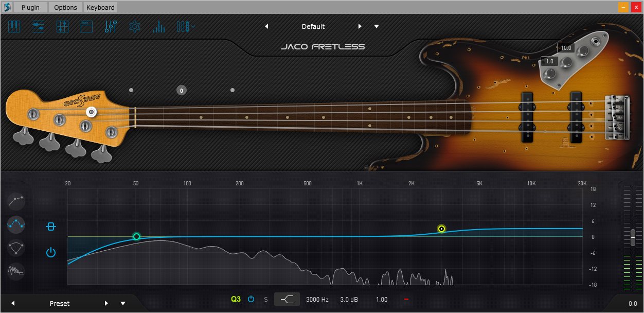The width and height of the screenshot is (644, 313).
Task: Toggle the Q3 band power button
Action: click(251, 299)
